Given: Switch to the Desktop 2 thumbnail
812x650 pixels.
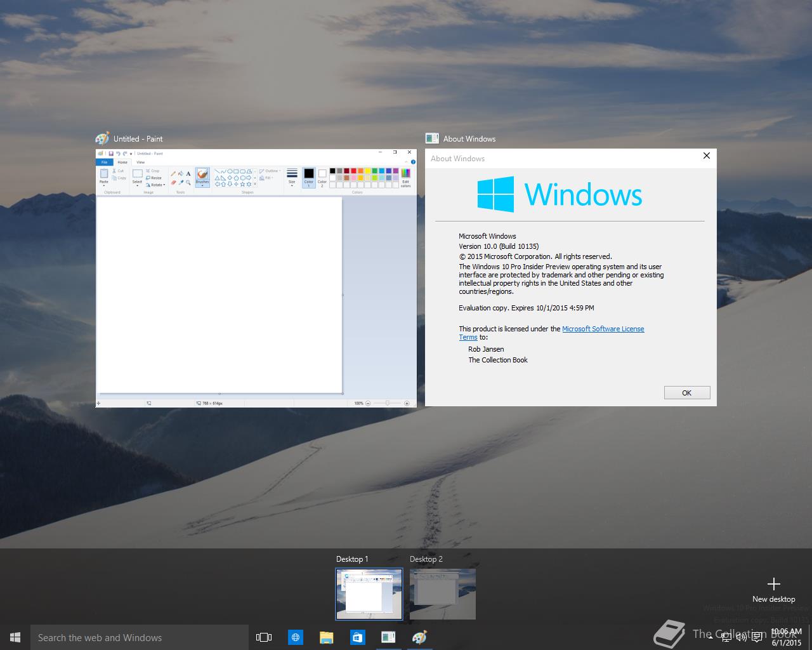Looking at the screenshot, I should click(x=443, y=594).
